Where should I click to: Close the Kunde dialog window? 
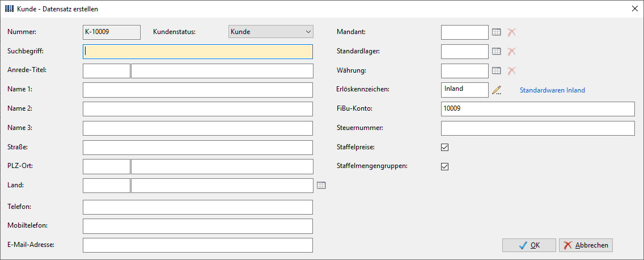pyautogui.click(x=634, y=8)
